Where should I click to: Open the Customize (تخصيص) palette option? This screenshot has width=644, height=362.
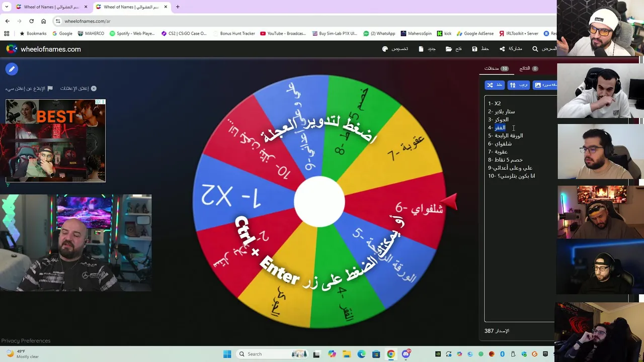395,49
